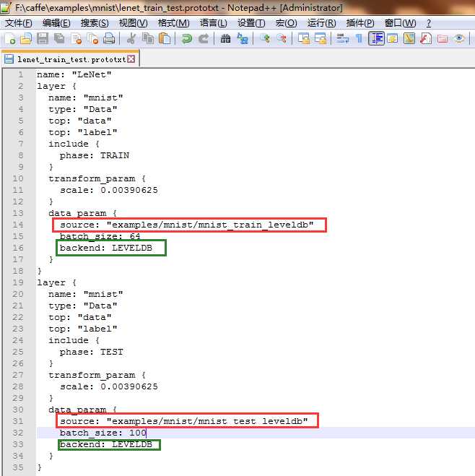Open the ? help menu

pyautogui.click(x=429, y=23)
